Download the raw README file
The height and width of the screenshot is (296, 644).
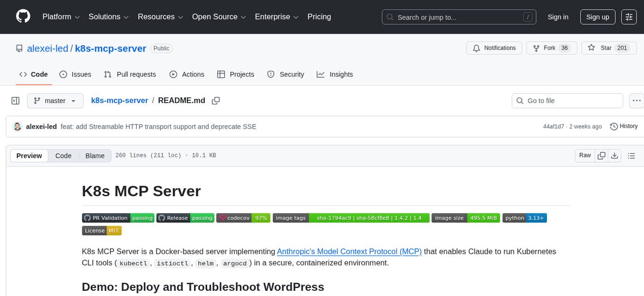pos(615,156)
